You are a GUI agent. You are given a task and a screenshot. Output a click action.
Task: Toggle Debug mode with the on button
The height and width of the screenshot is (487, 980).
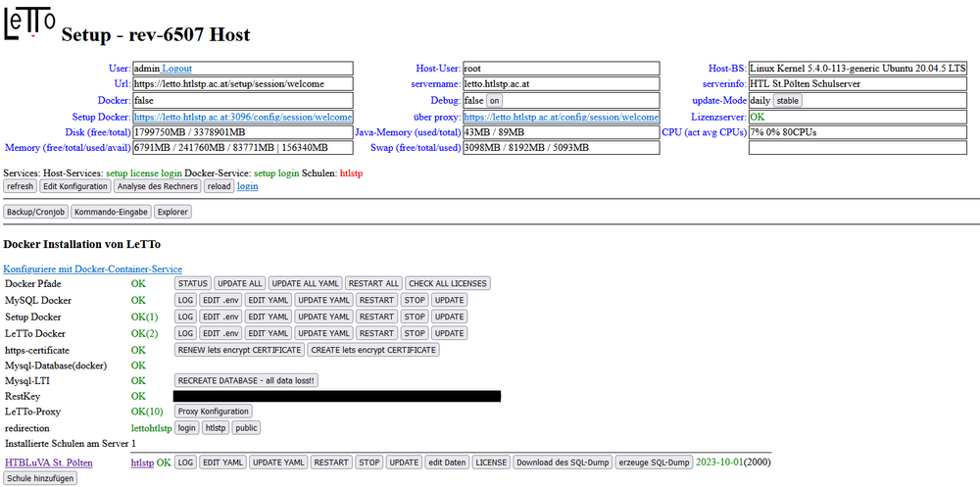click(x=495, y=101)
